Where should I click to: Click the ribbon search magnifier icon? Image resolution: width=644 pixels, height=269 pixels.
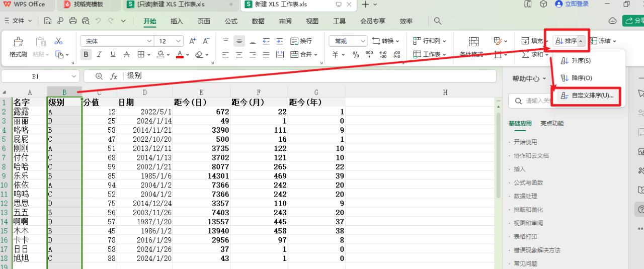pos(438,21)
